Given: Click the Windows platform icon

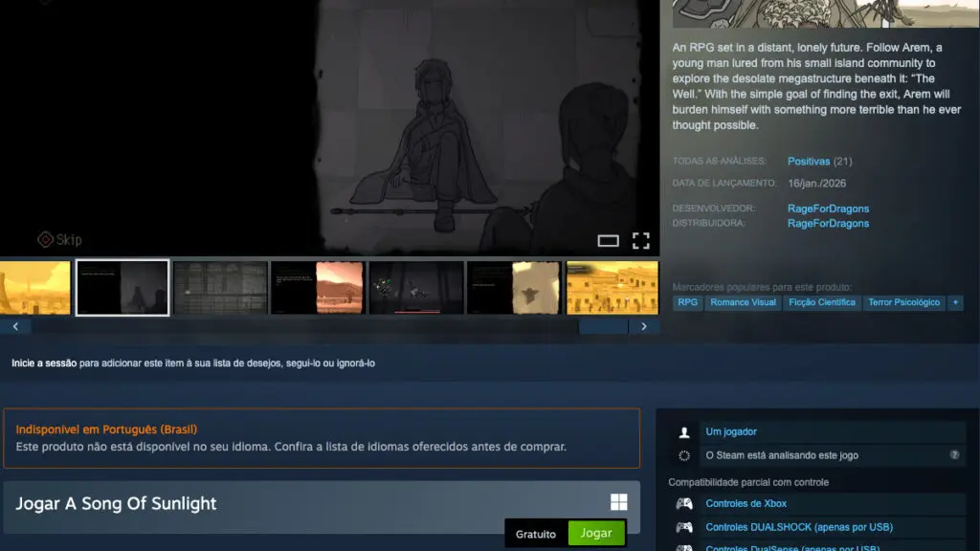Looking at the screenshot, I should tap(619, 503).
